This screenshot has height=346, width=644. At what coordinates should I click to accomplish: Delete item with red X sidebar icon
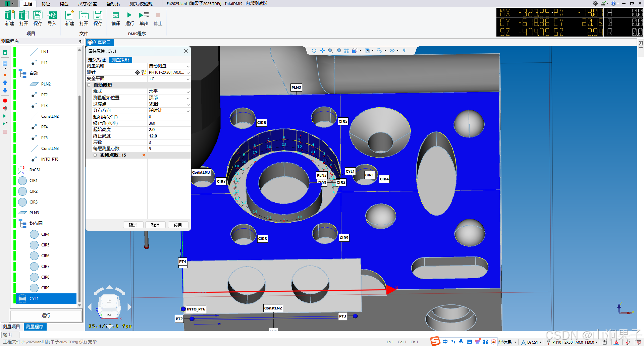point(5,75)
